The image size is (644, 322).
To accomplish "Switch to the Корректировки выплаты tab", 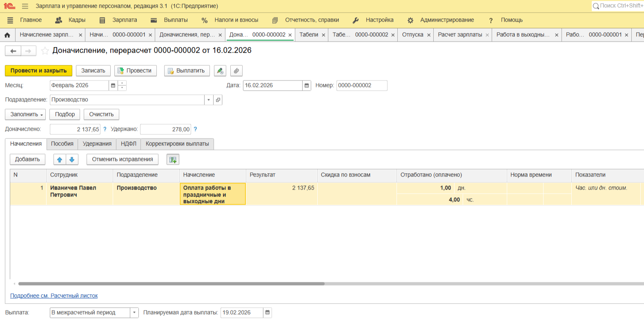I will pos(177,144).
